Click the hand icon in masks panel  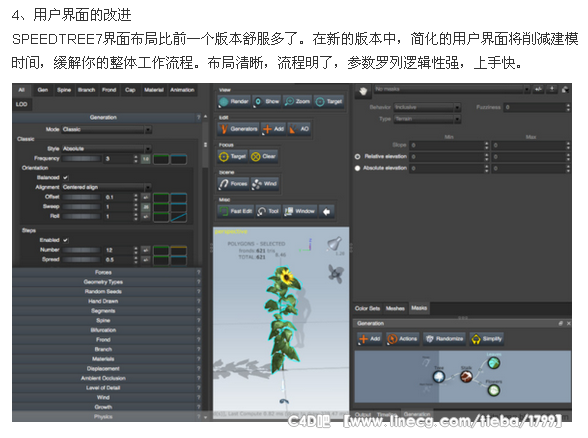(x=363, y=91)
